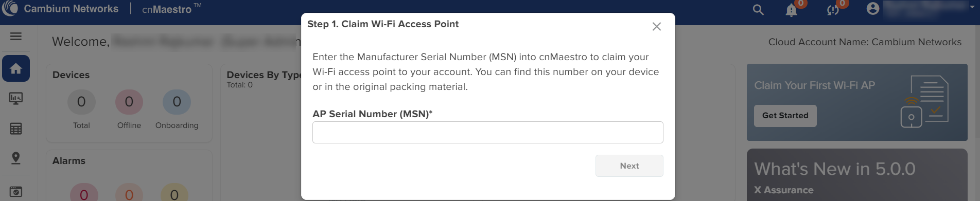Open the What's New in 5.0.0 card
Screen dimensions: 980x201
tap(857, 175)
